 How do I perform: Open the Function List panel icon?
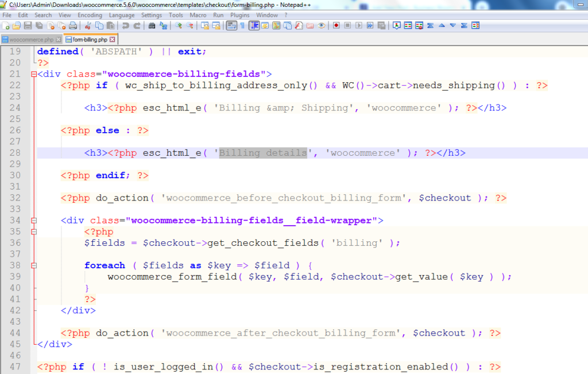[299, 25]
